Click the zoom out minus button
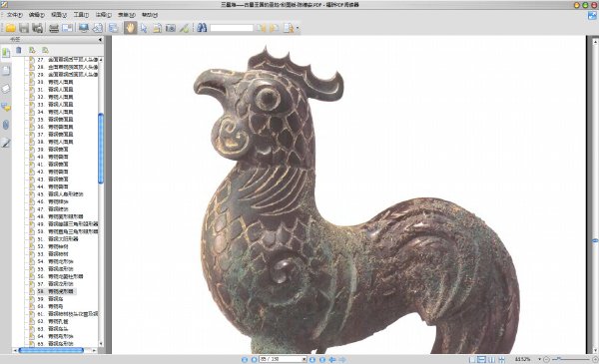Image resolution: width=599 pixels, height=364 pixels. pyautogui.click(x=546, y=359)
